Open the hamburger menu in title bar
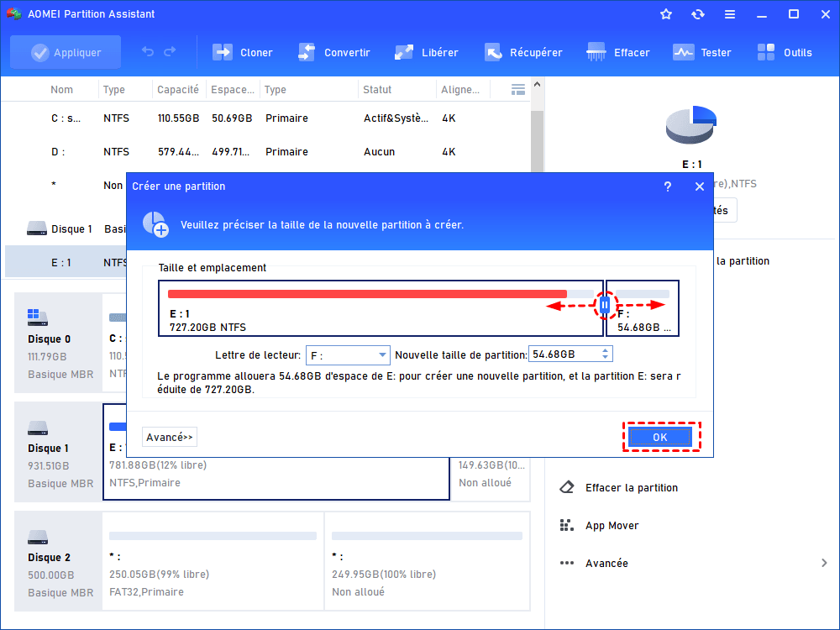This screenshot has width=840, height=630. pos(730,14)
